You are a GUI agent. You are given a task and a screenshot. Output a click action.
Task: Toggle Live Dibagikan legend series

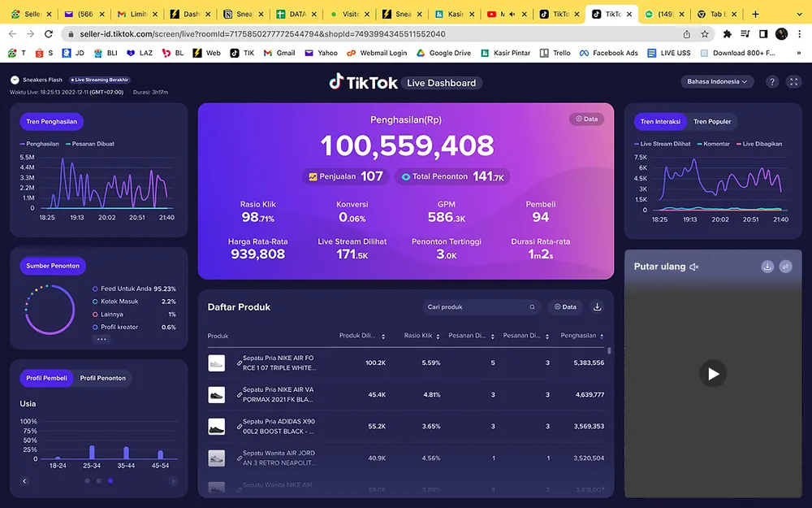[x=759, y=144]
